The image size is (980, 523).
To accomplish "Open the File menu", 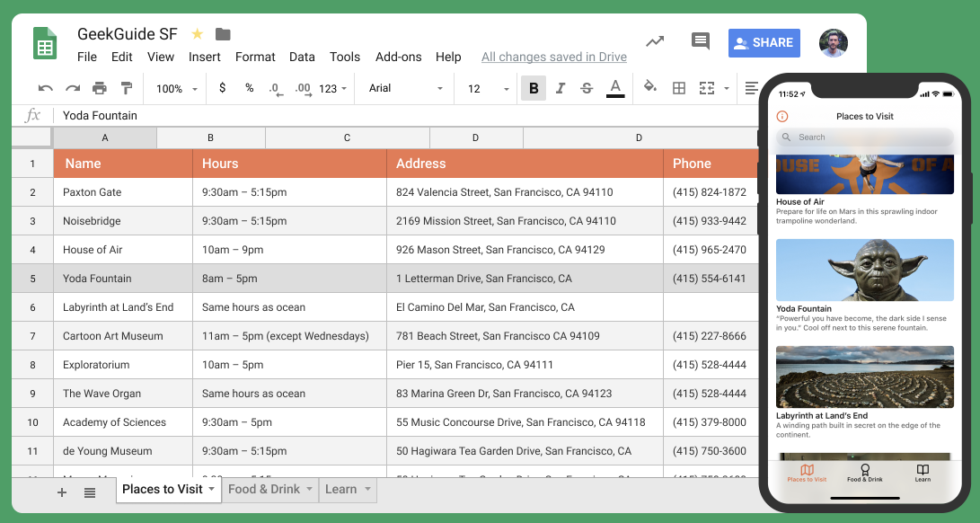I will [87, 57].
